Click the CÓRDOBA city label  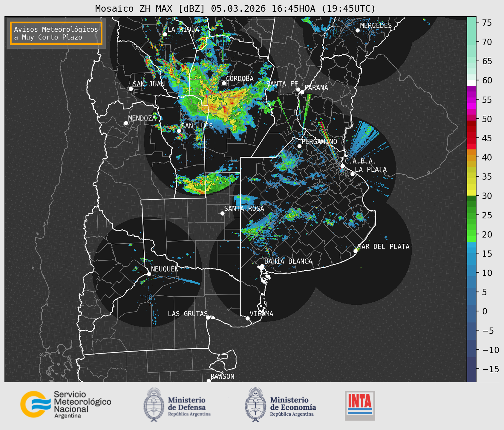pyautogui.click(x=240, y=79)
